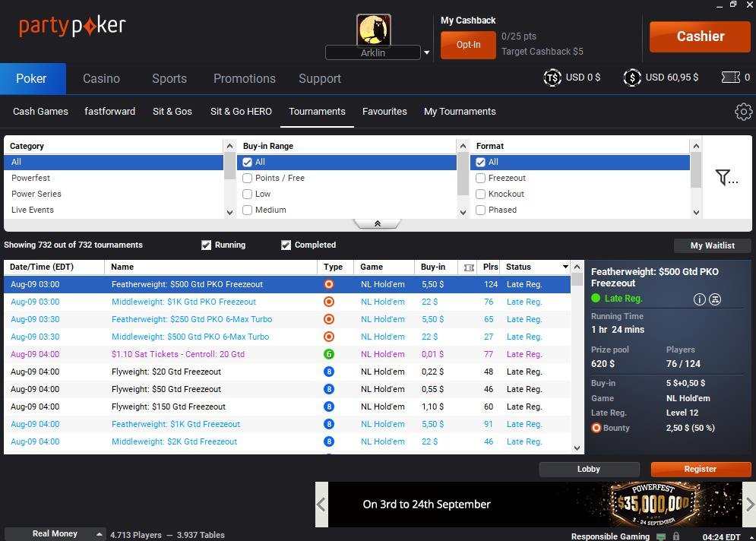The height and width of the screenshot is (541, 756).
Task: Expand the Real Money mode selector
Action: point(100,534)
